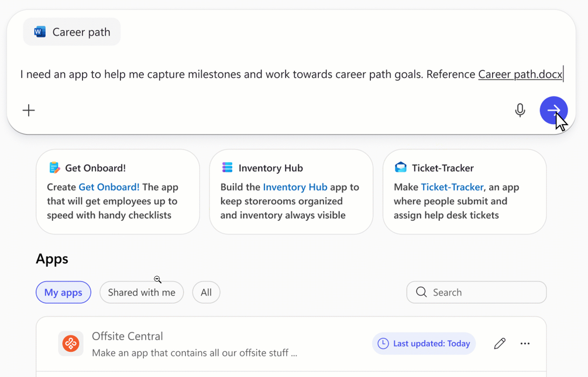Click the Inventory Hub stacked icon
This screenshot has height=377, width=588.
point(228,168)
